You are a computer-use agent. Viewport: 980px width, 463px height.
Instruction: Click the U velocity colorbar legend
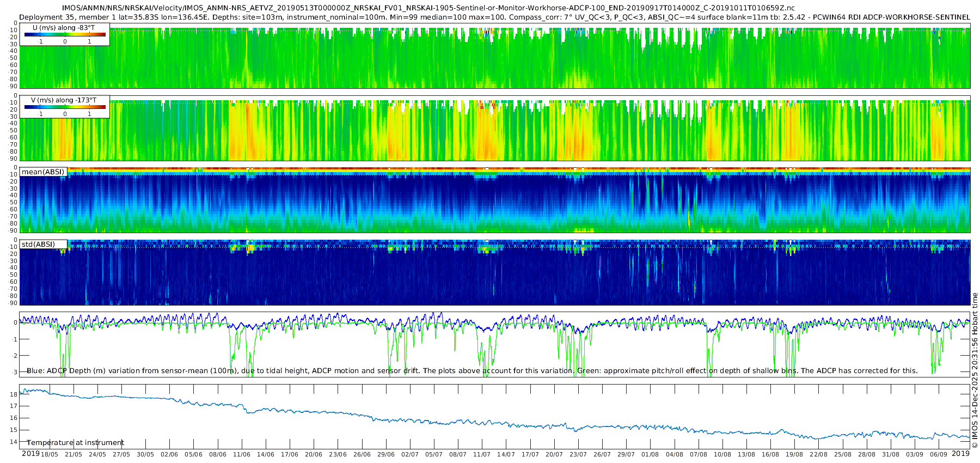[65, 35]
